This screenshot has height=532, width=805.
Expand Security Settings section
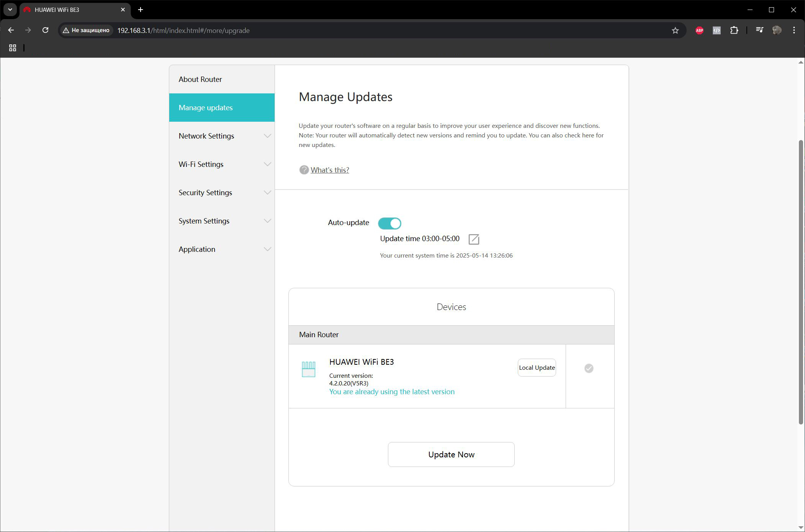(x=222, y=193)
